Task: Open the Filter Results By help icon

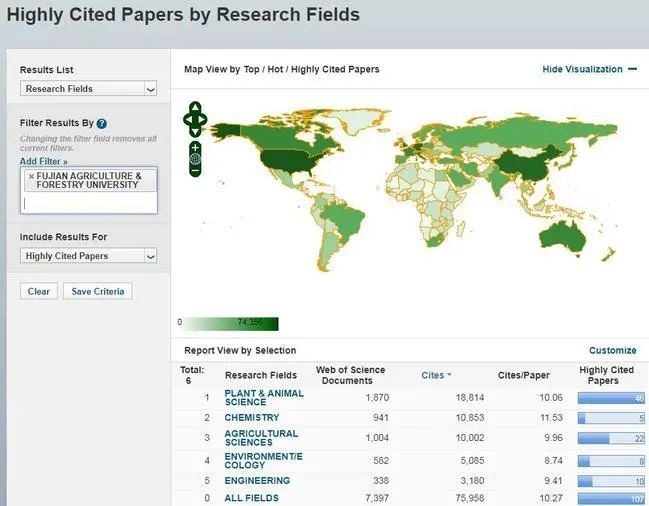Action: (x=101, y=123)
